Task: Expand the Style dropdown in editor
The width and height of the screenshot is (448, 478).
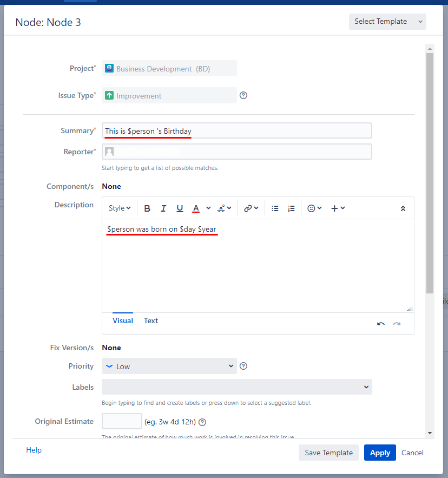Action: point(120,208)
